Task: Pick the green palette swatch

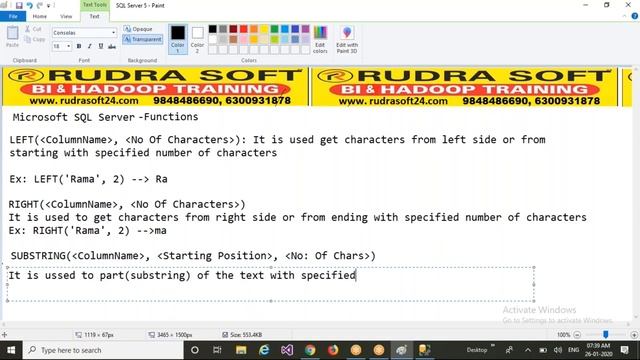Action: (274, 29)
